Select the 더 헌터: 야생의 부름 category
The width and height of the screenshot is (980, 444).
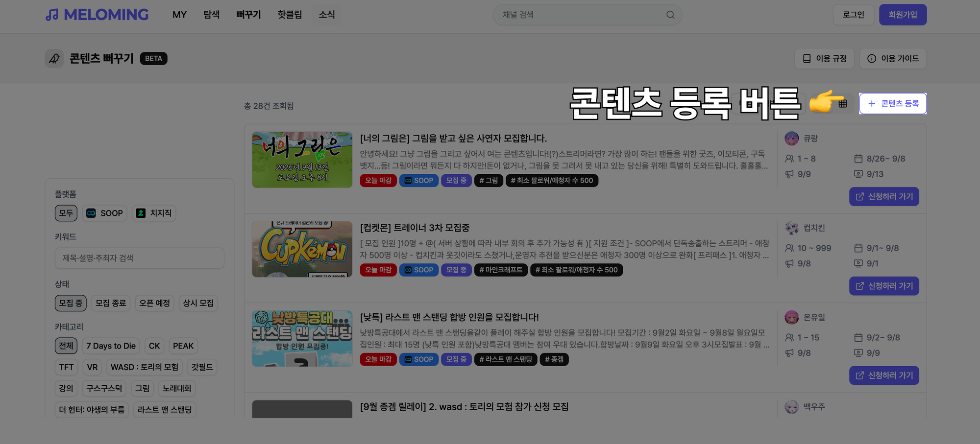point(92,410)
